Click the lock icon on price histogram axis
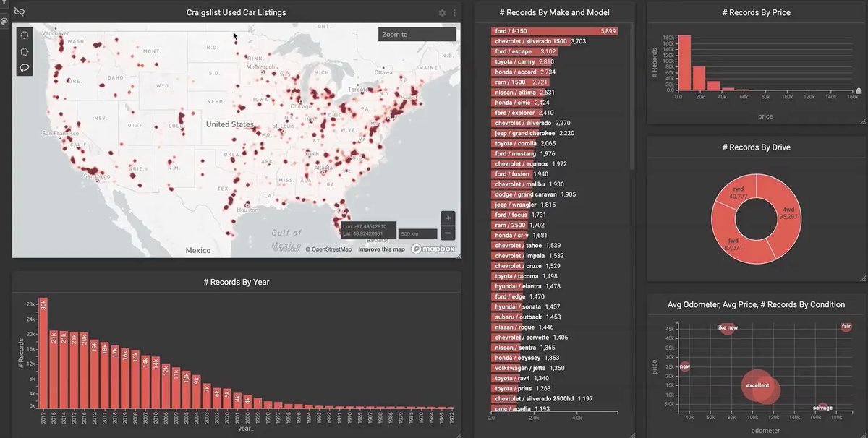 (x=859, y=91)
